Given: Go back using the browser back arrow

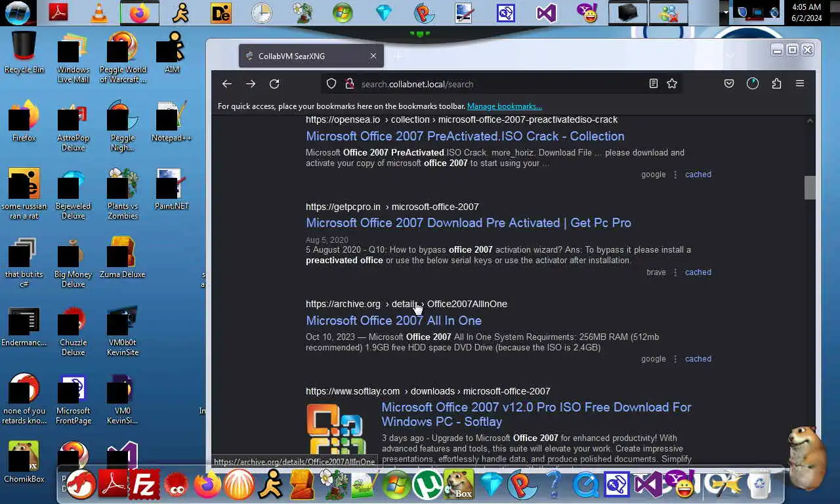Looking at the screenshot, I should pos(227,84).
